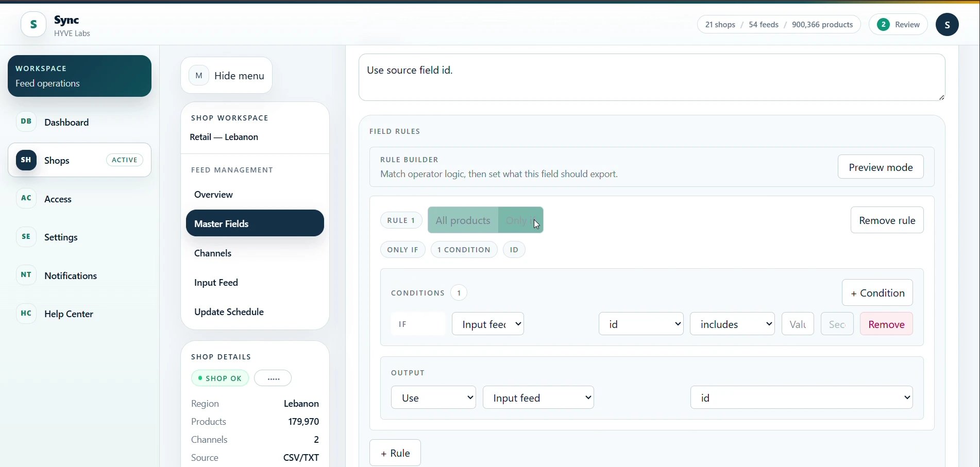The height and width of the screenshot is (467, 980).
Task: Select the Only if toggle option
Action: tap(521, 220)
